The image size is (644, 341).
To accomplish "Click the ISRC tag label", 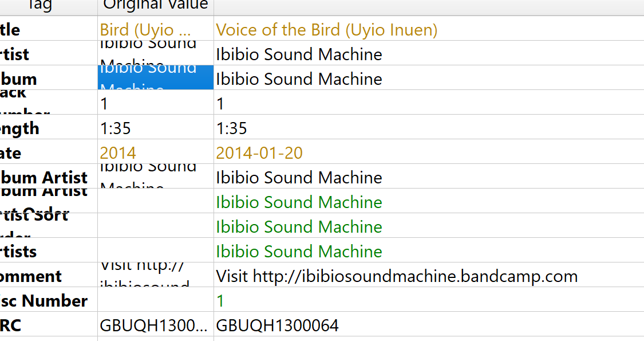I will pos(11,326).
